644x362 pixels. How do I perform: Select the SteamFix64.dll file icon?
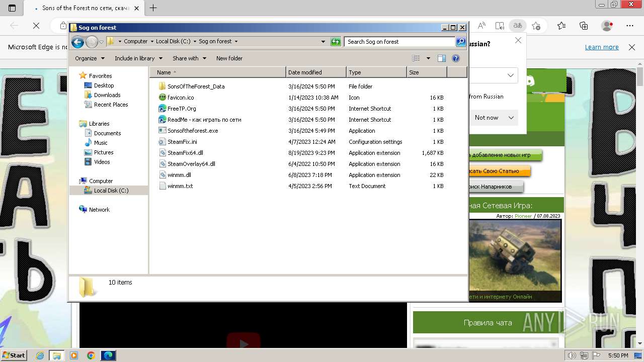point(162,153)
